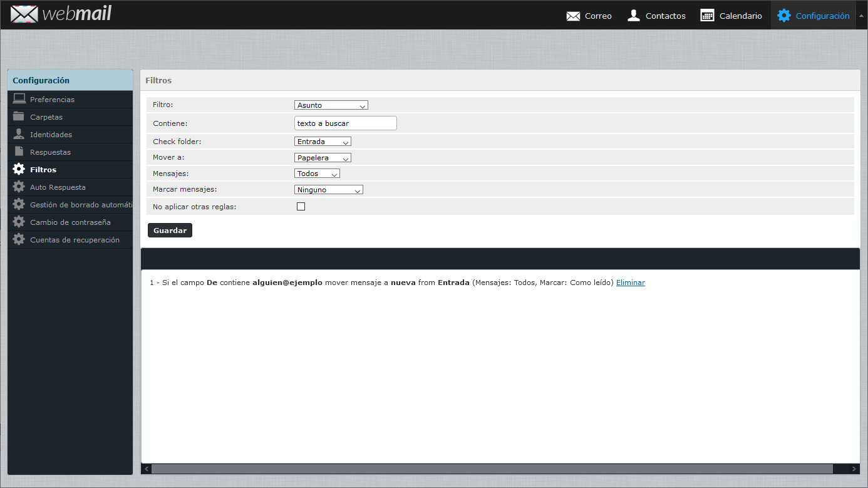Click the Filtros panel heading

(158, 80)
